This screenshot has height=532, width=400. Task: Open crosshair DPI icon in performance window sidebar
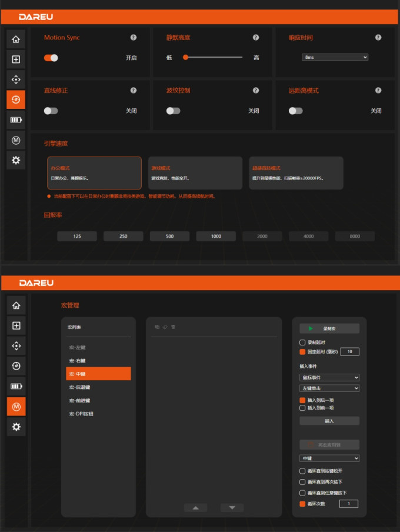(x=16, y=79)
